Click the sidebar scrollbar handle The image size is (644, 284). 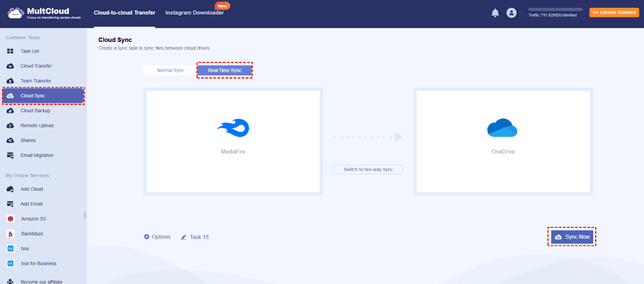click(x=85, y=215)
